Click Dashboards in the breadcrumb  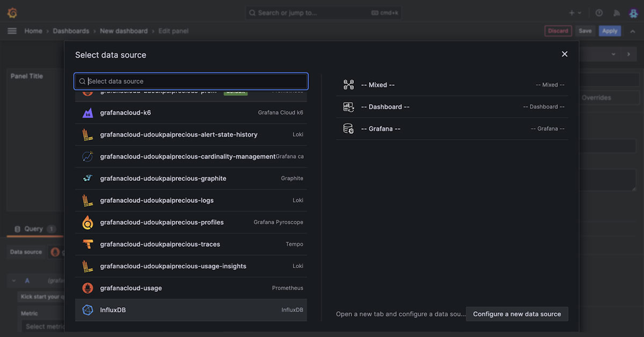click(x=71, y=31)
